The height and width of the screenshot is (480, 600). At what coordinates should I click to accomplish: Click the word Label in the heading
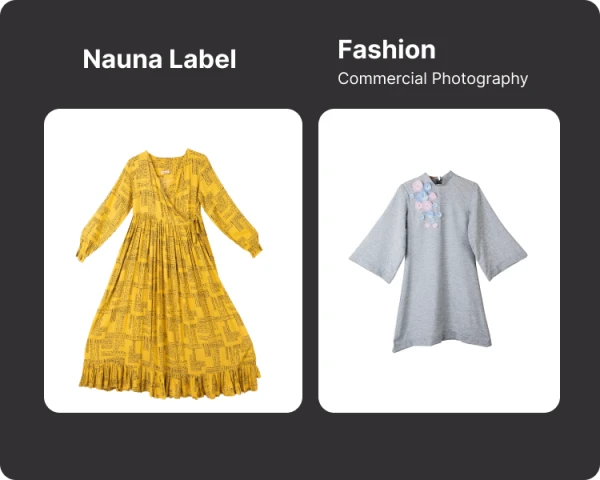pos(202,59)
